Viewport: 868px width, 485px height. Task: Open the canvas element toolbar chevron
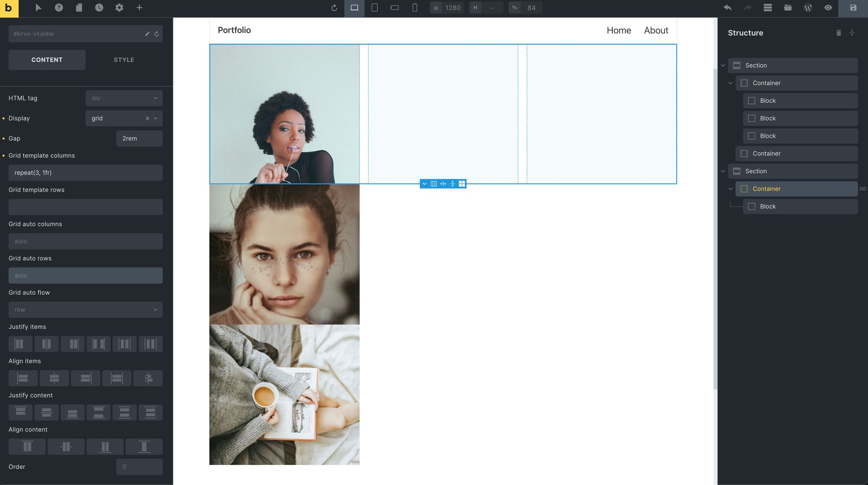[x=425, y=184]
